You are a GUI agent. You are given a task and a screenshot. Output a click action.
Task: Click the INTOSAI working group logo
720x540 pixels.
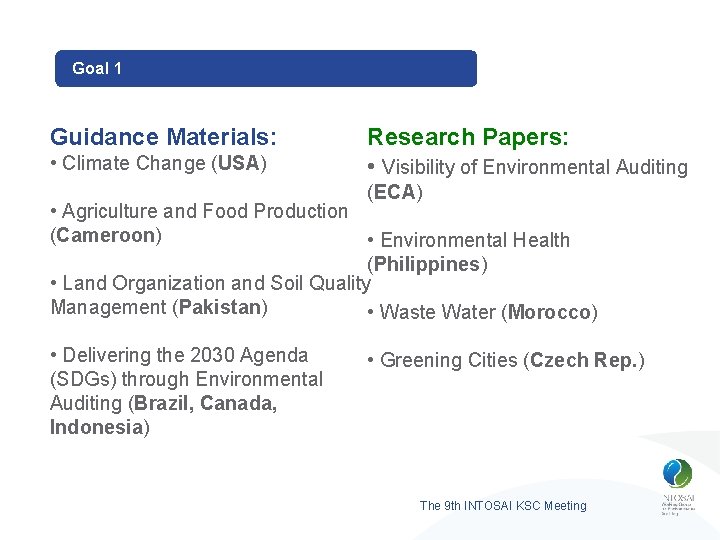click(678, 486)
